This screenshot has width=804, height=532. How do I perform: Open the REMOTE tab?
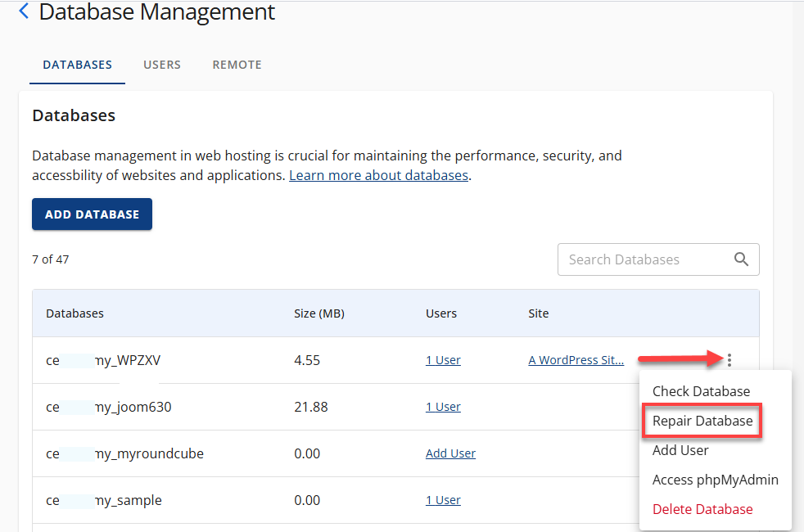pos(237,64)
